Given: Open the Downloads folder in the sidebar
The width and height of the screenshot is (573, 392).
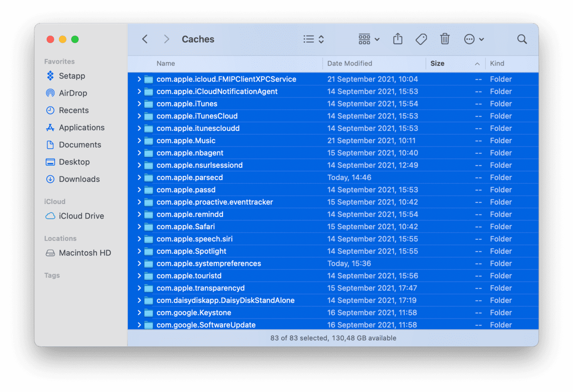Looking at the screenshot, I should pos(79,179).
